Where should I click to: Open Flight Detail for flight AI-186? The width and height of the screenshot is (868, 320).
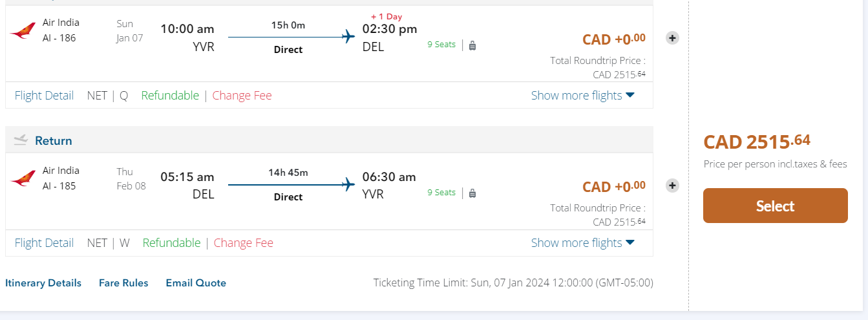pos(44,96)
